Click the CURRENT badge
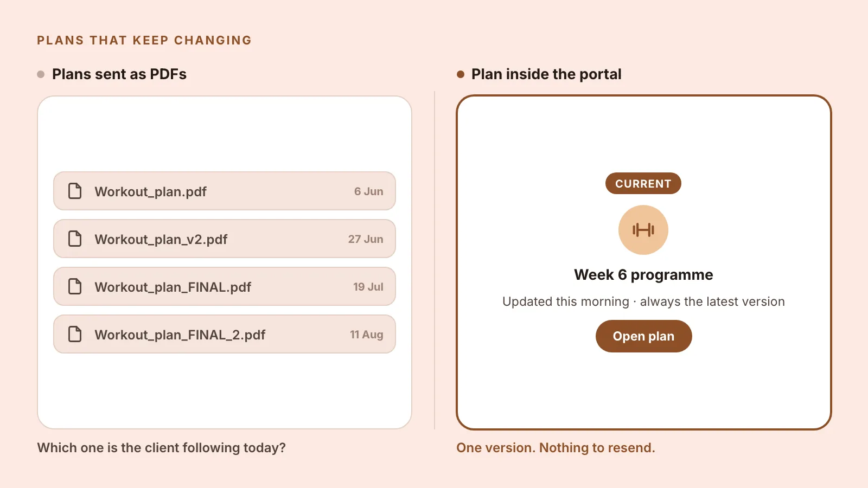 [643, 183]
